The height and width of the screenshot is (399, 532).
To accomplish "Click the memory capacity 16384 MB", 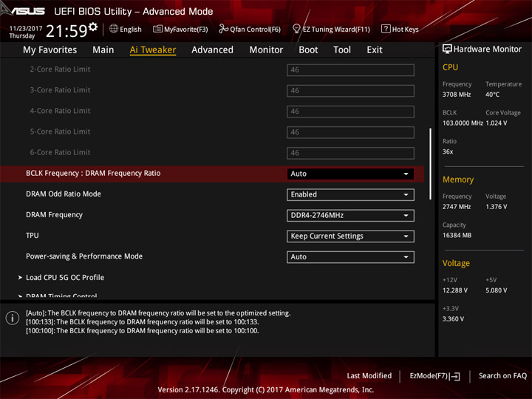I will [x=457, y=235].
